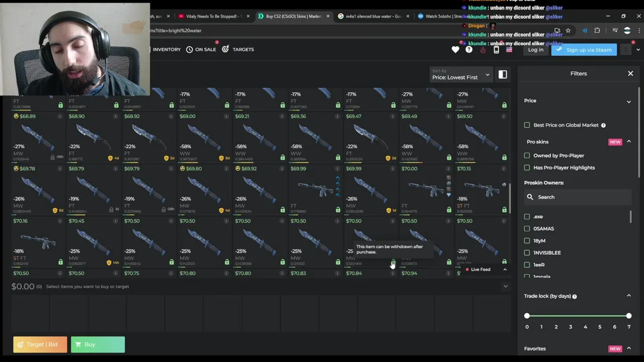Select the 18yM proskin owner checkbox
The height and width of the screenshot is (362, 644).
point(527,241)
